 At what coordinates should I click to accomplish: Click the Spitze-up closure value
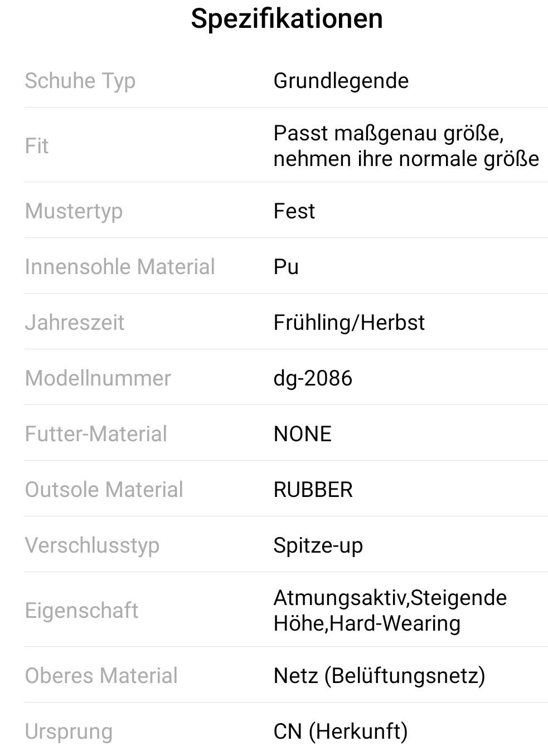(318, 545)
